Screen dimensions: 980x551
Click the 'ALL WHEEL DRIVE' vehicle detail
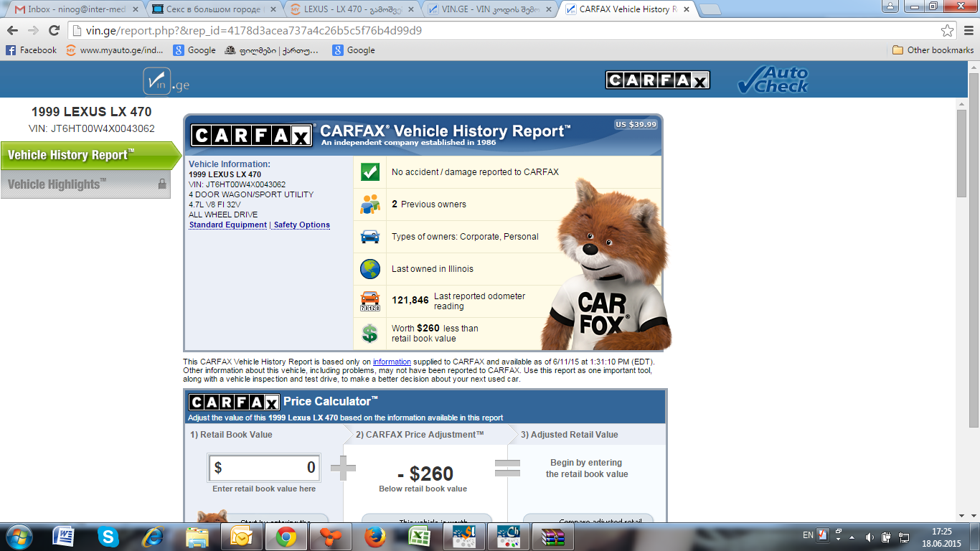coord(223,215)
